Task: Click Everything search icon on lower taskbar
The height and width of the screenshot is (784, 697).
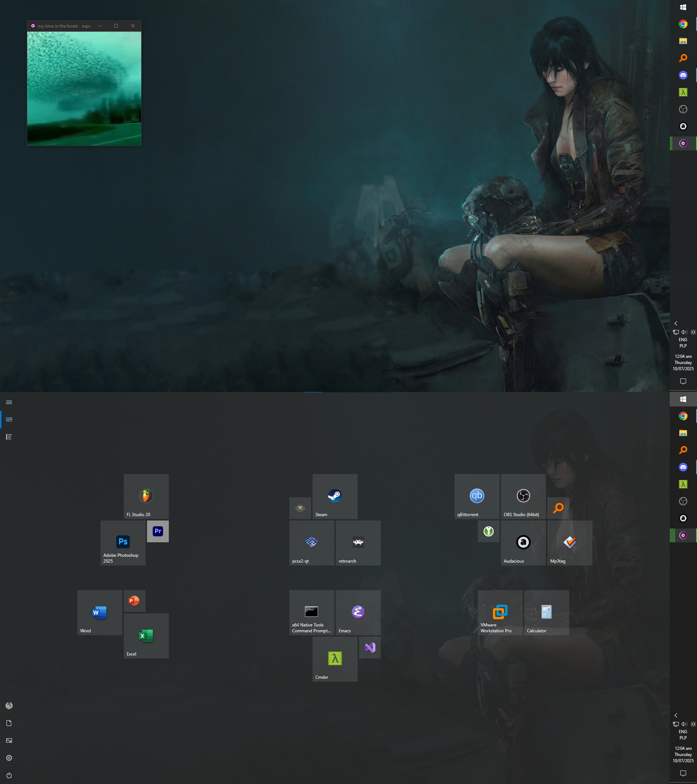Action: tap(683, 450)
